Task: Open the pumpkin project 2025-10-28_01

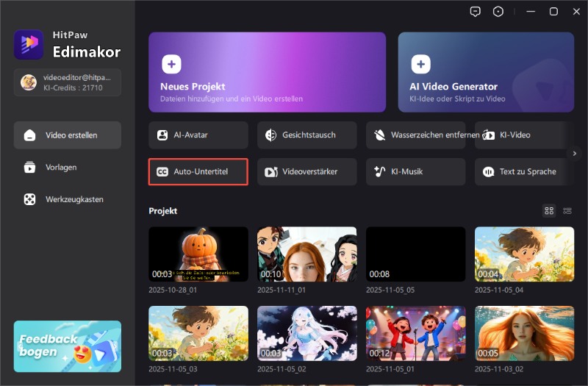Action: click(198, 254)
